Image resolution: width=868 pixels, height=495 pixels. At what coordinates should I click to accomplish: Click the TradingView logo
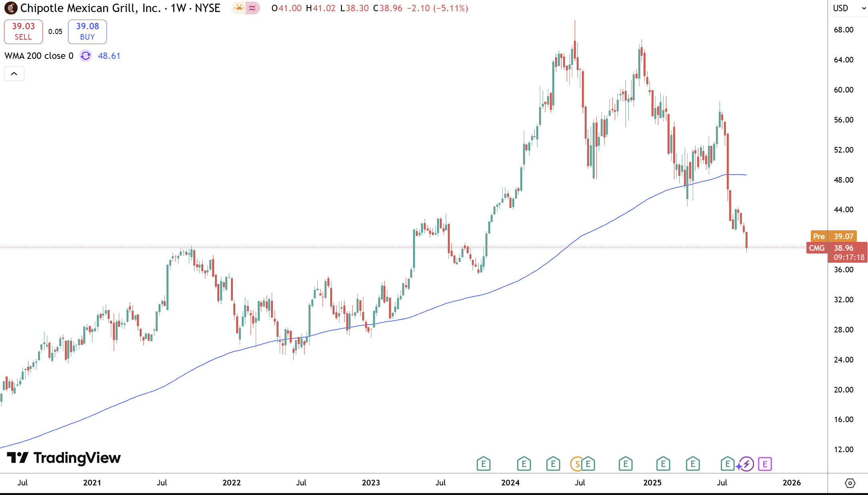click(64, 458)
